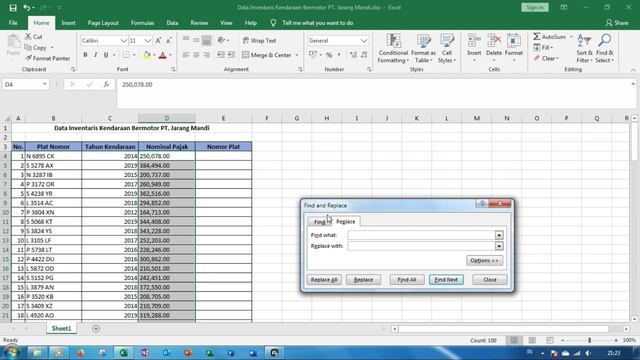The width and height of the screenshot is (640, 360).
Task: Open the font name dropdown Calibri
Action: point(124,40)
